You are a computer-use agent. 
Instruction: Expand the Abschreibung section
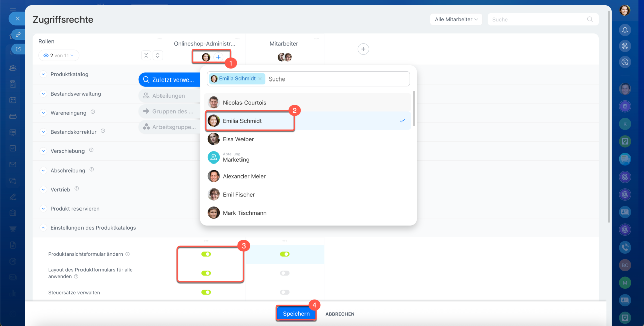(43, 170)
